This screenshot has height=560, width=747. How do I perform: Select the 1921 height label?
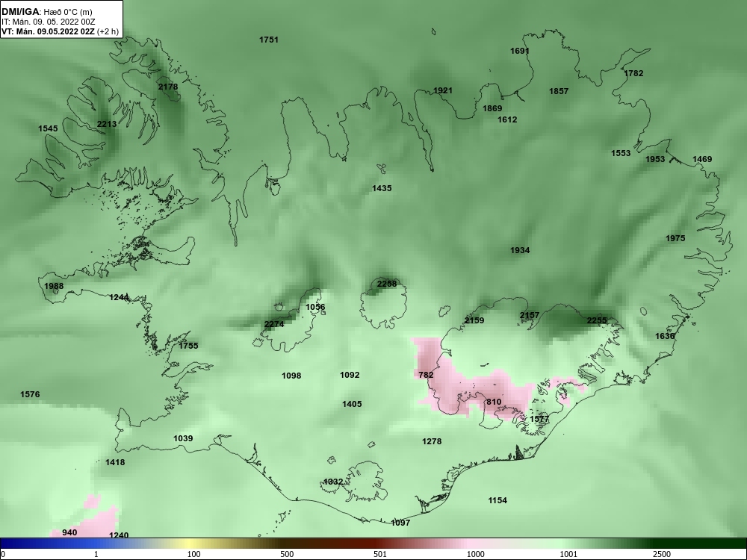pos(443,90)
